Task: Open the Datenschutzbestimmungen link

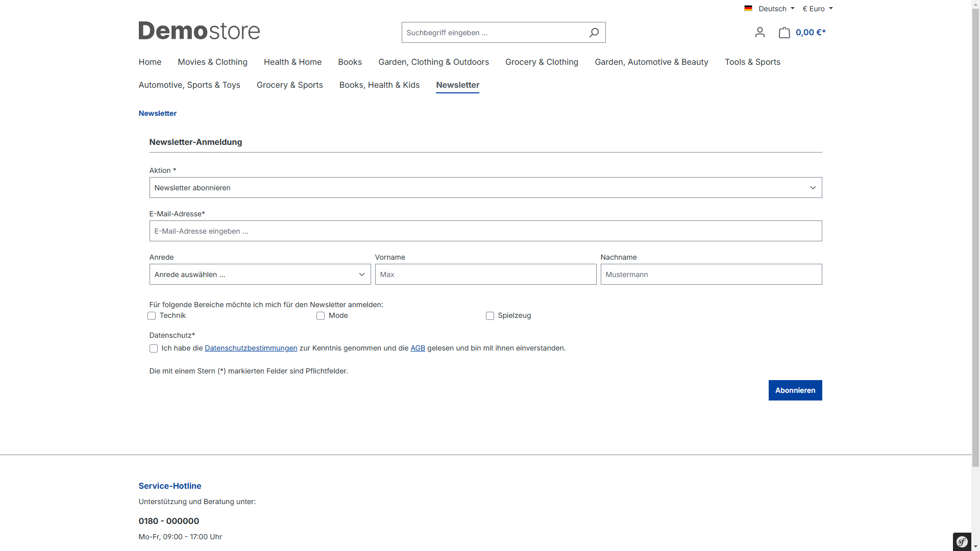Action: pyautogui.click(x=251, y=348)
